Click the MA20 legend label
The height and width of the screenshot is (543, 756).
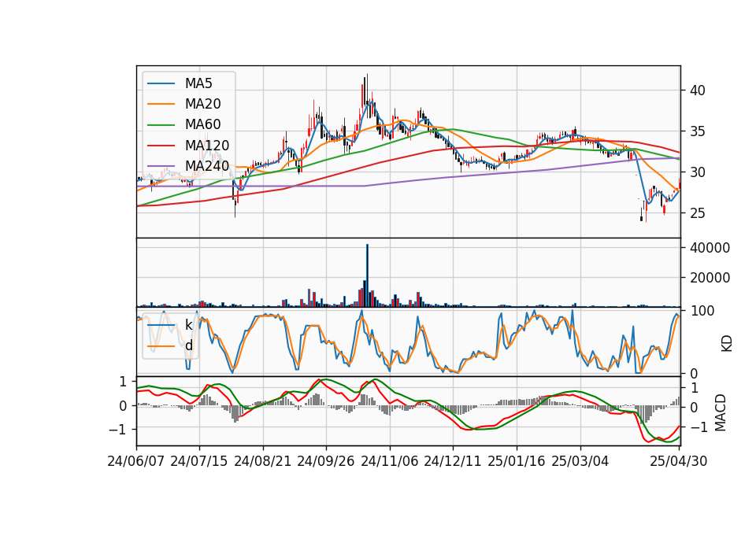pyautogui.click(x=202, y=104)
